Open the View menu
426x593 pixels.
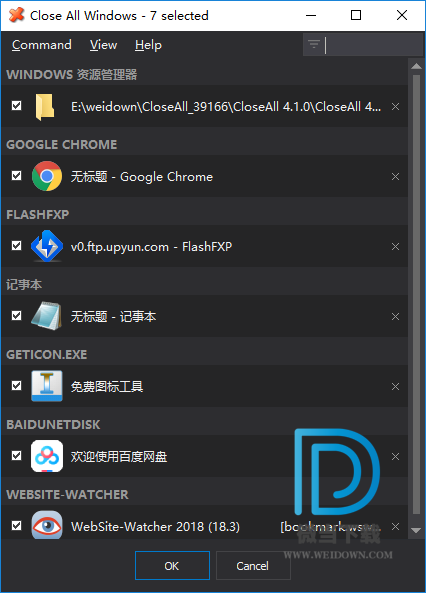(103, 45)
